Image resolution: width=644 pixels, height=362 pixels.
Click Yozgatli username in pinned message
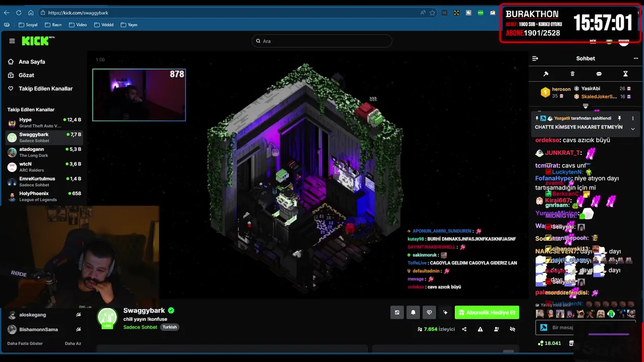pos(561,119)
